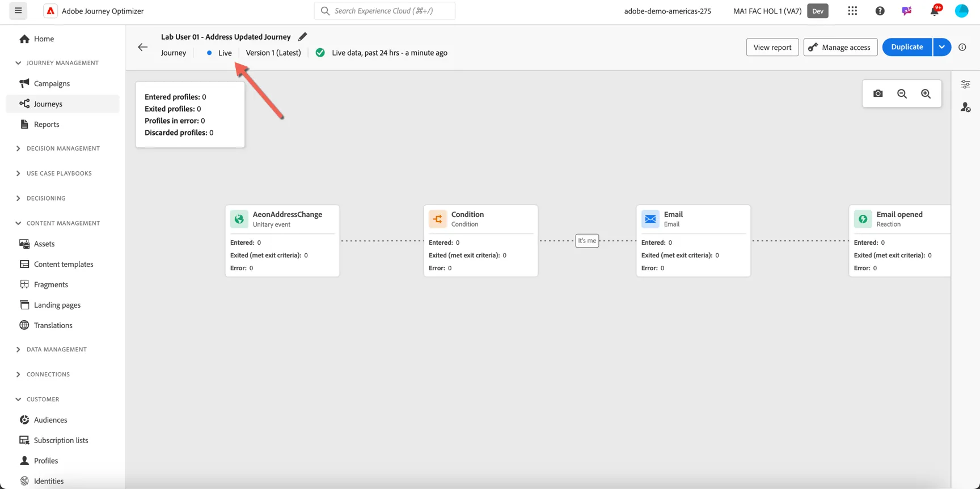Image resolution: width=980 pixels, height=489 pixels.
Task: Open Campaigns in the sidebar
Action: coord(62,83)
